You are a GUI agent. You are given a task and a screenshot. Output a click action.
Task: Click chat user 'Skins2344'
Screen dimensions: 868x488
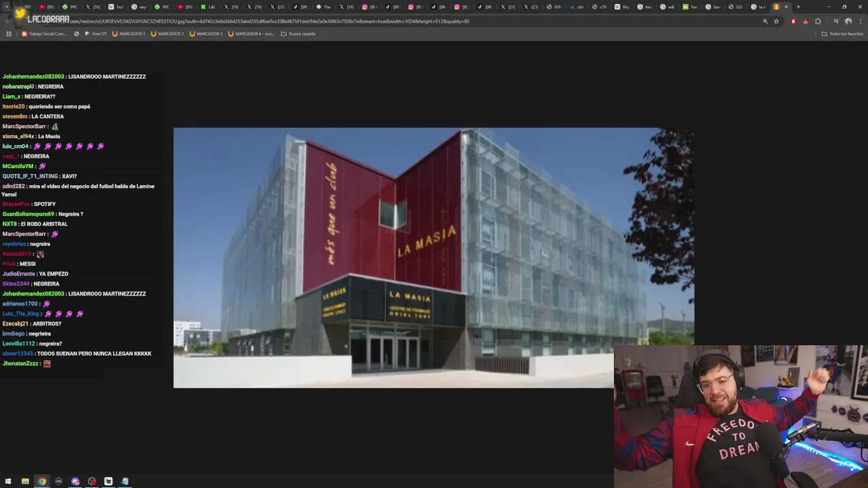point(16,284)
